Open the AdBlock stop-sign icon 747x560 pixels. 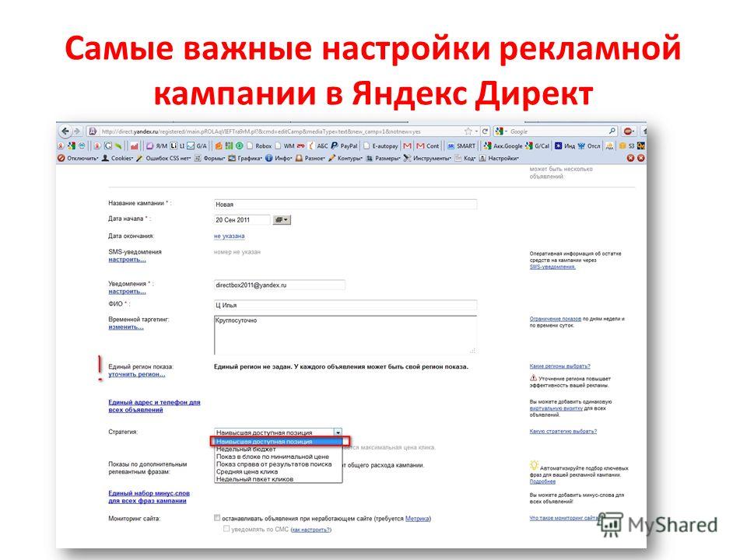pyautogui.click(x=628, y=131)
